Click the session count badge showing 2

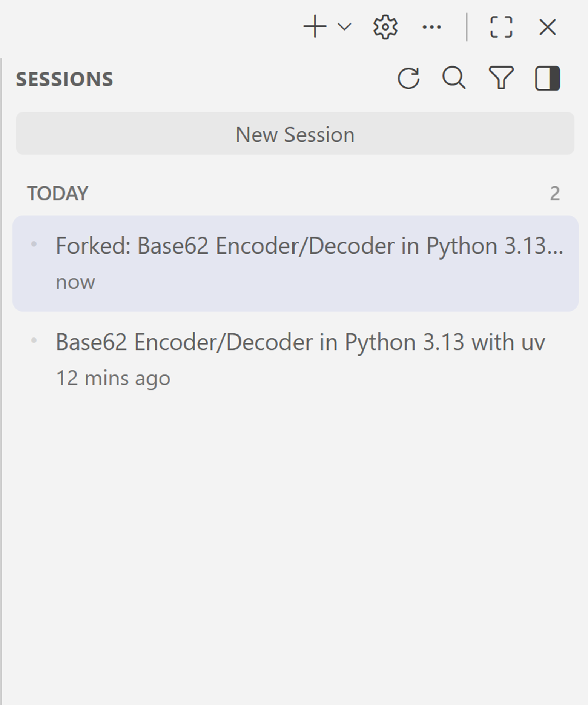coord(555,192)
